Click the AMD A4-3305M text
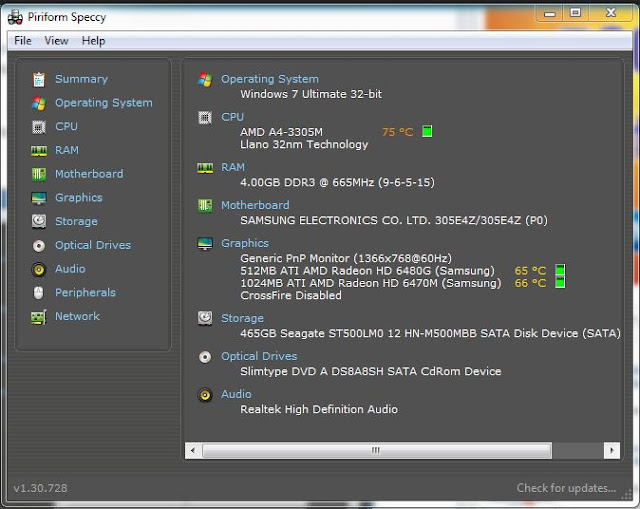Image resolution: width=640 pixels, height=509 pixels. point(281,132)
